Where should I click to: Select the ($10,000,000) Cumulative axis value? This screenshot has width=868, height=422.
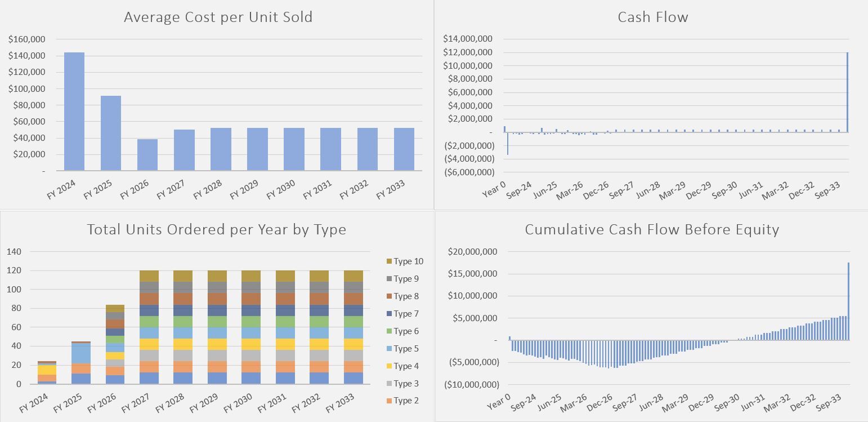(x=472, y=384)
